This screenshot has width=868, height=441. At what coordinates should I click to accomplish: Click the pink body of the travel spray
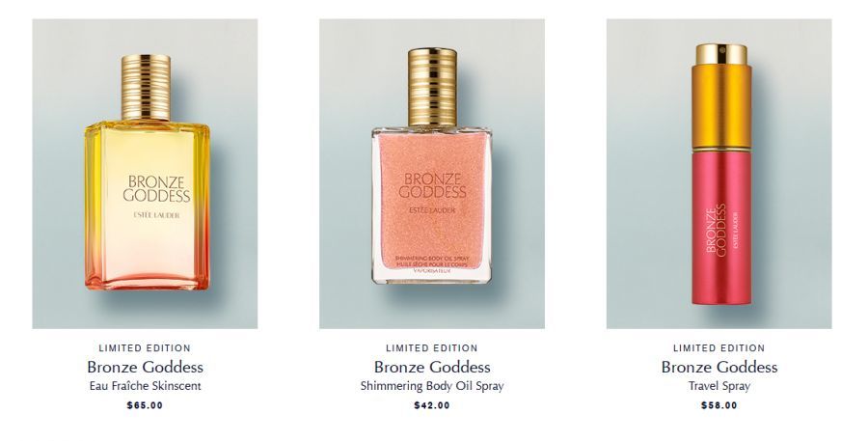(721, 228)
